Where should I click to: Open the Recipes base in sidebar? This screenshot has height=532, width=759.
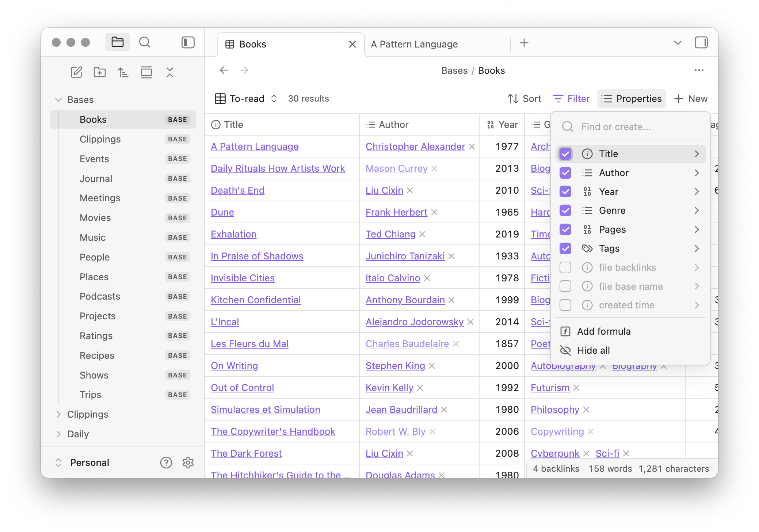point(123,356)
